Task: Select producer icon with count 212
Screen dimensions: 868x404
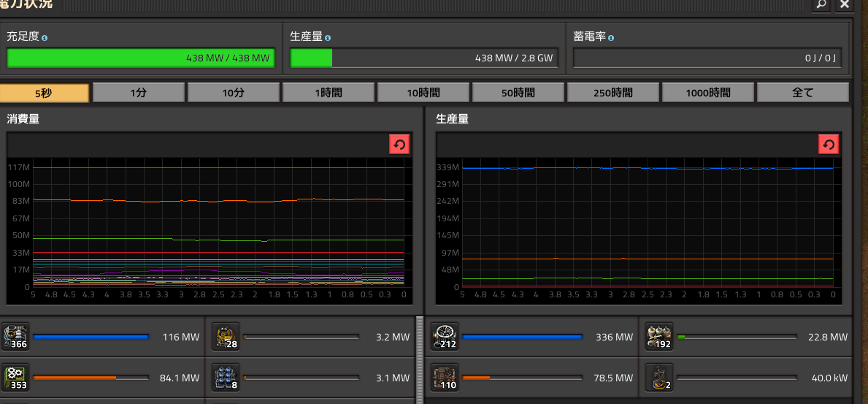Action: (445, 336)
